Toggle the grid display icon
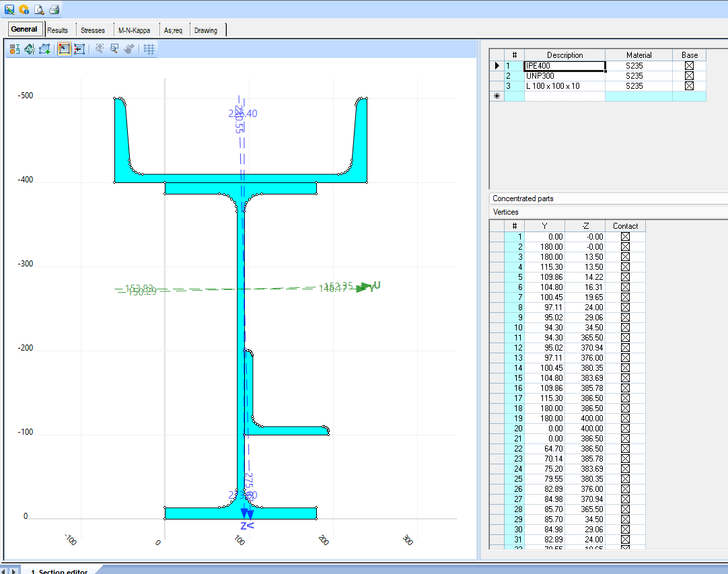The height and width of the screenshot is (574, 728). click(149, 48)
